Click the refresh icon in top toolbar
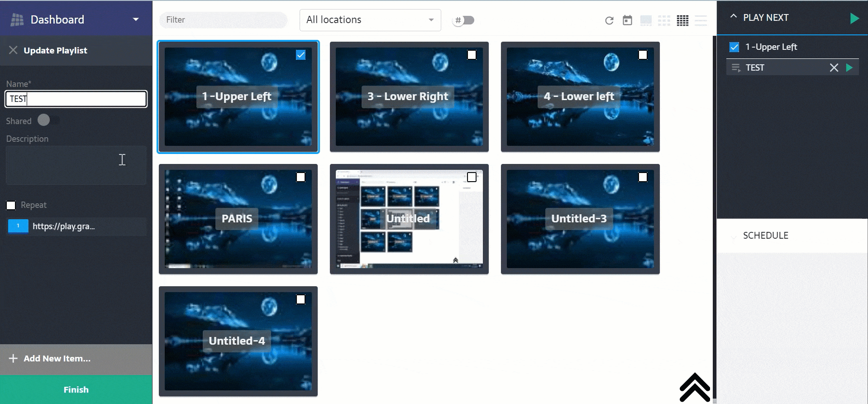 (x=609, y=20)
